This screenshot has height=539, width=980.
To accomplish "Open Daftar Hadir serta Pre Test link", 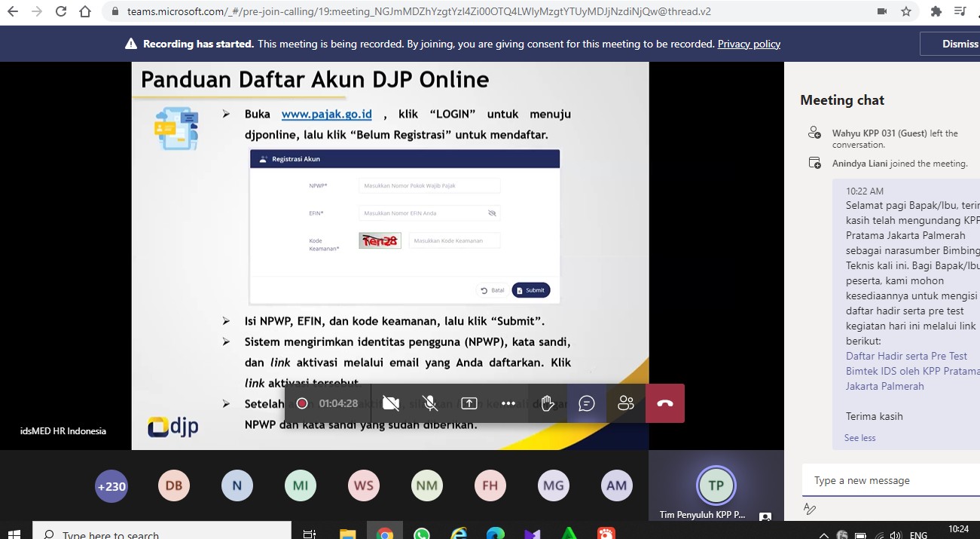I will pos(906,356).
